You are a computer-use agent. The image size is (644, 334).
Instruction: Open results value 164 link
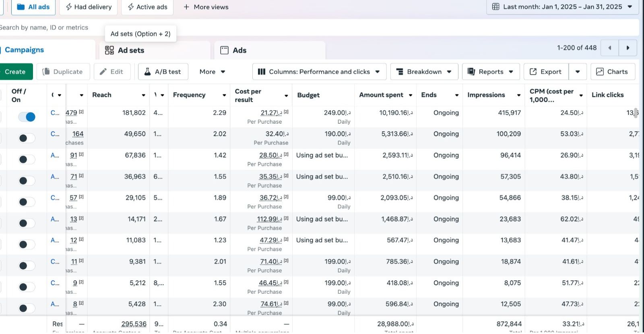coord(78,134)
